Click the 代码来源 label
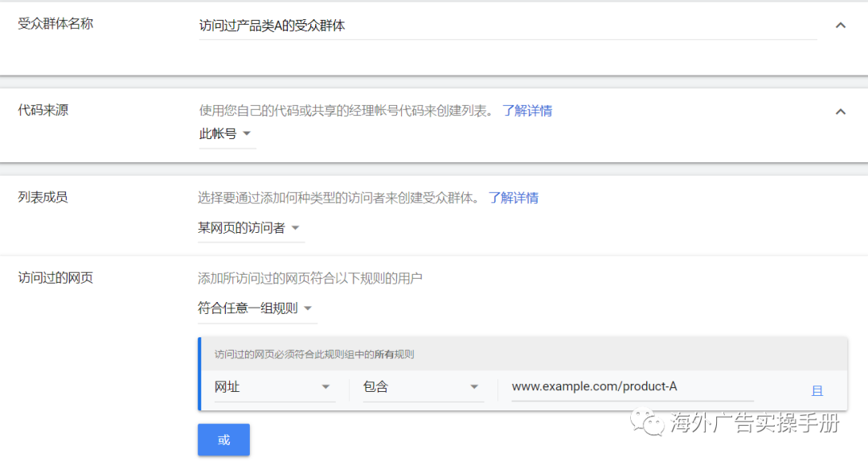The image size is (868, 461). pos(43,110)
